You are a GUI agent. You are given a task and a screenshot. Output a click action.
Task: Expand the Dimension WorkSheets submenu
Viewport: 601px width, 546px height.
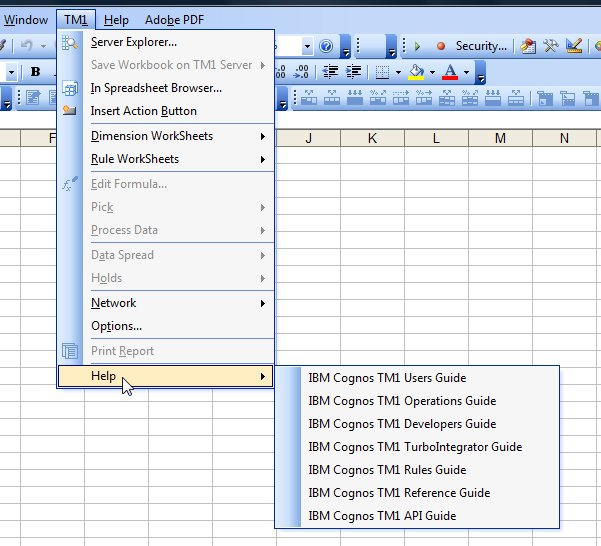[x=166, y=136]
